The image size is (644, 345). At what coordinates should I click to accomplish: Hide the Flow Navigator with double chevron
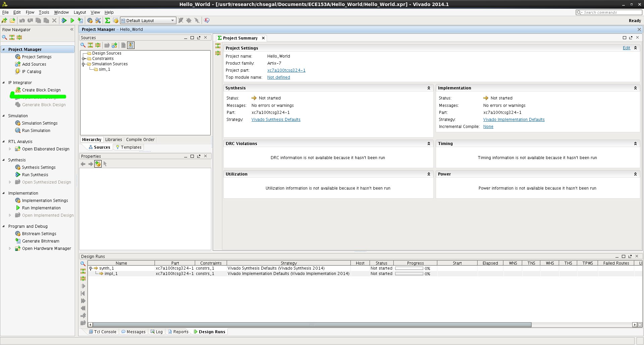click(x=72, y=29)
